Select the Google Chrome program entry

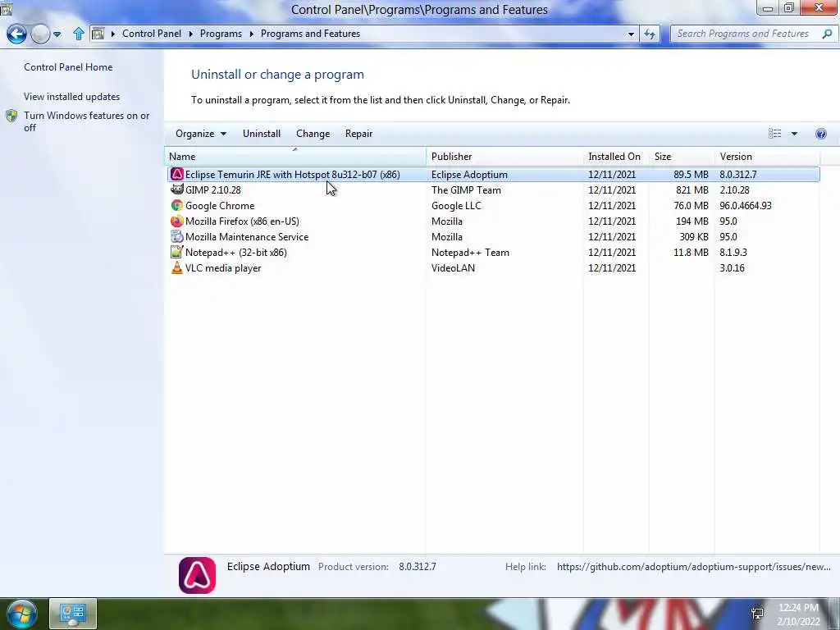click(493, 206)
